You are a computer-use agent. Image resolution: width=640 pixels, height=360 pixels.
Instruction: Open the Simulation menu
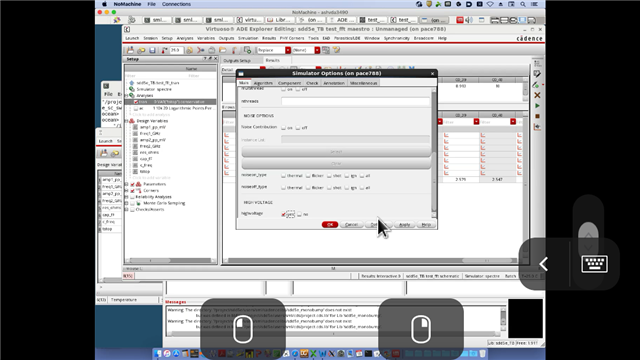click(x=248, y=38)
